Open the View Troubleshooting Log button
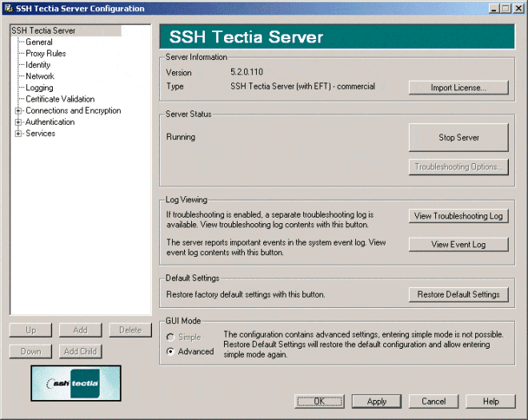Viewport: 528px width, 420px height. click(458, 216)
